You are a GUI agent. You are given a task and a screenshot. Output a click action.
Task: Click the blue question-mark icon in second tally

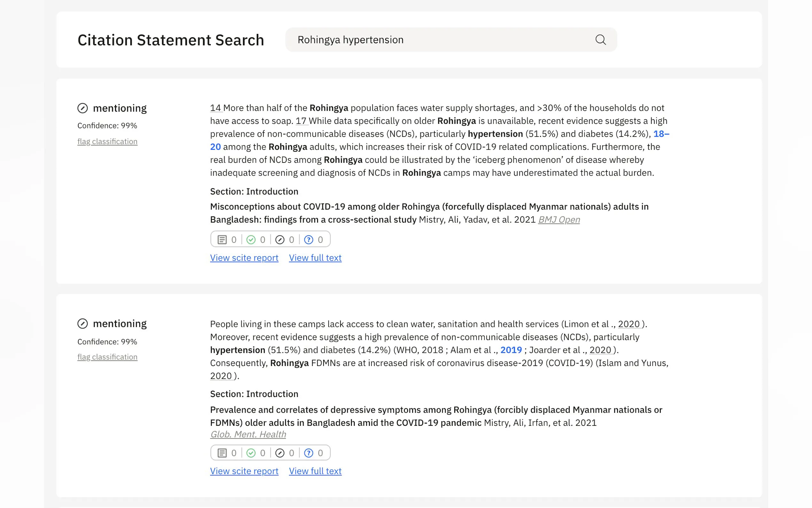[308, 453]
